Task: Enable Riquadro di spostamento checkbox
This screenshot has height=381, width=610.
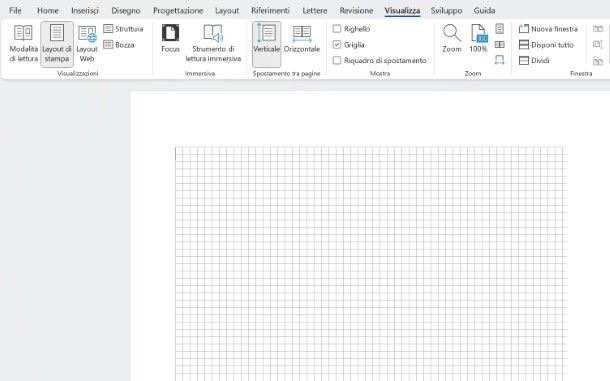Action: coord(337,60)
